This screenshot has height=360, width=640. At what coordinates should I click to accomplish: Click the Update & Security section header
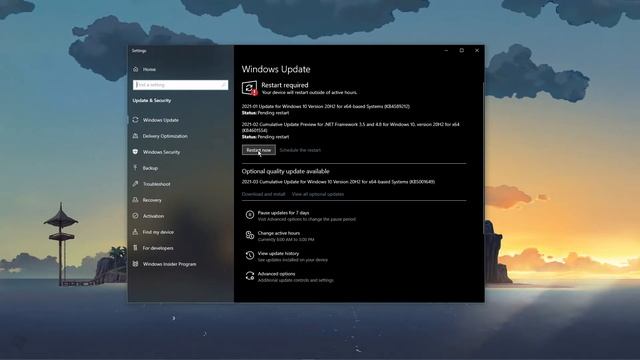point(152,100)
